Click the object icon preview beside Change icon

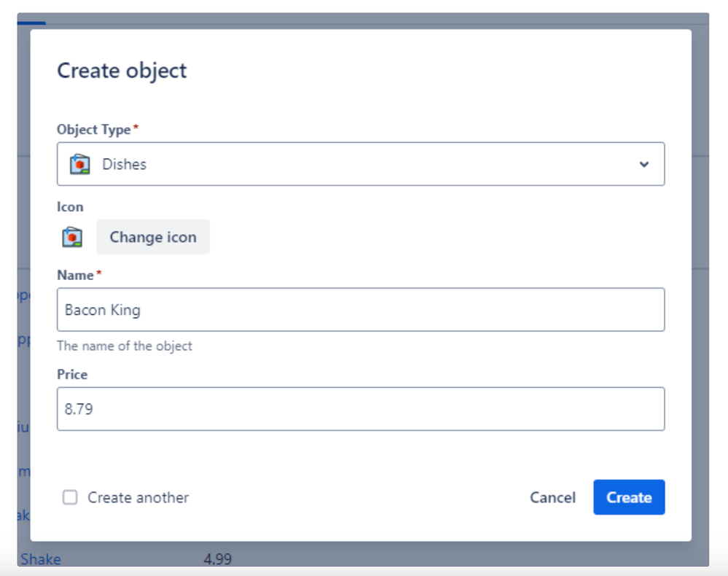pos(72,237)
